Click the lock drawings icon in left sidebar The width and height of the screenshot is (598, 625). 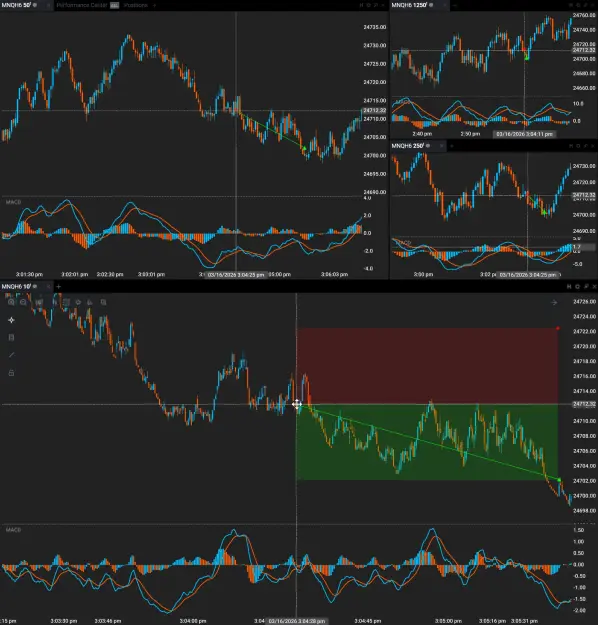pos(11,373)
